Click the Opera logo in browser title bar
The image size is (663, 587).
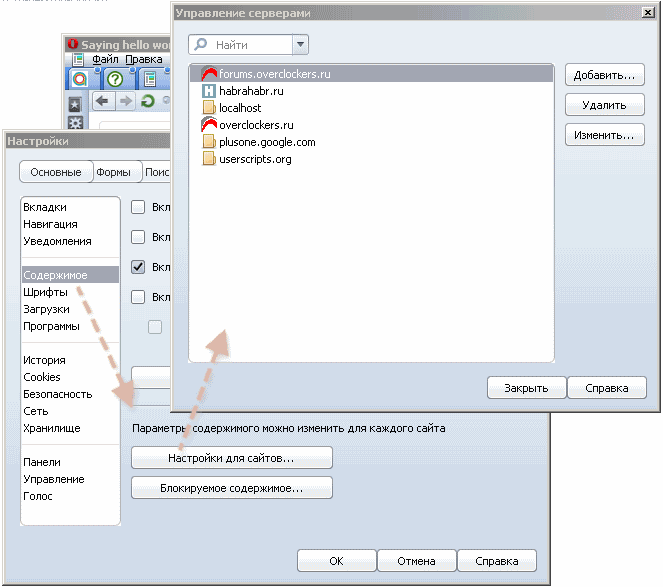click(x=73, y=44)
